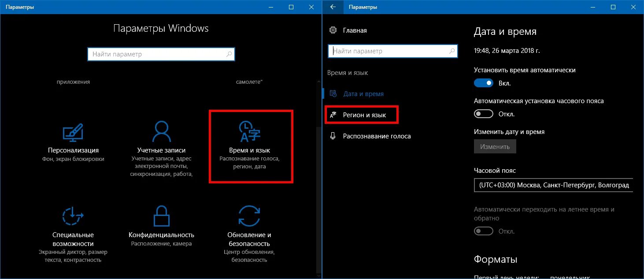Image resolution: width=644 pixels, height=279 pixels.
Task: Click 'Изменить дату и время' label
Action: pyautogui.click(x=509, y=132)
